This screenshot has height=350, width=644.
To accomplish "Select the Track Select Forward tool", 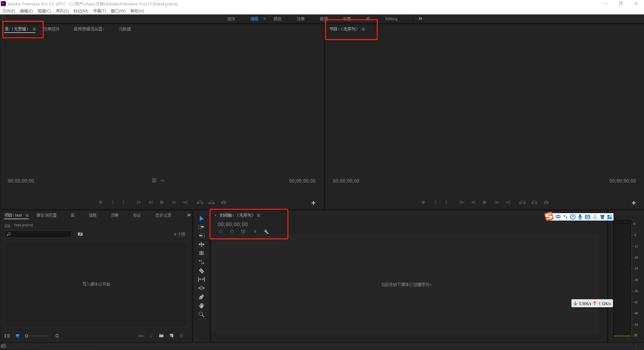I will pos(201,227).
